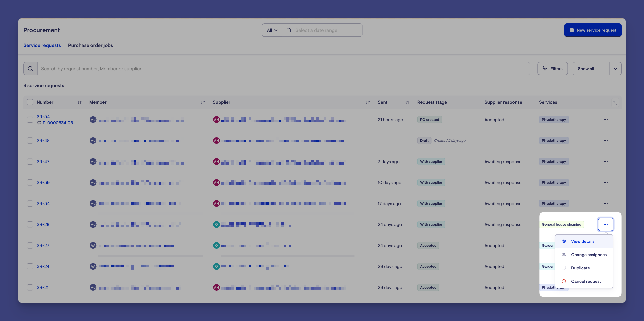Tick the checkbox for SR-28

pyautogui.click(x=30, y=224)
